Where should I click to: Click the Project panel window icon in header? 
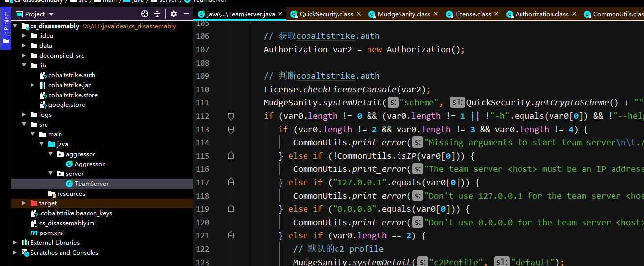[x=19, y=14]
